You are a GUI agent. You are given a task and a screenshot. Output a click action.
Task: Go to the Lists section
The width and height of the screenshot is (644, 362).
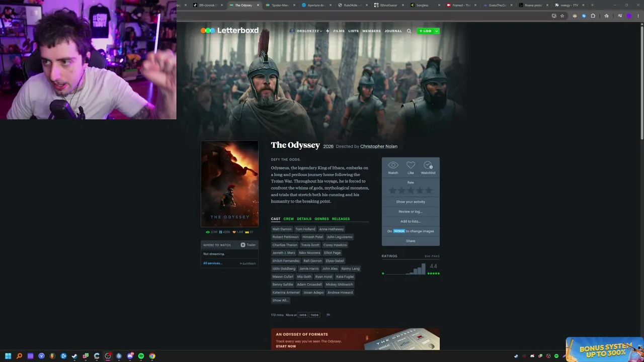353,31
